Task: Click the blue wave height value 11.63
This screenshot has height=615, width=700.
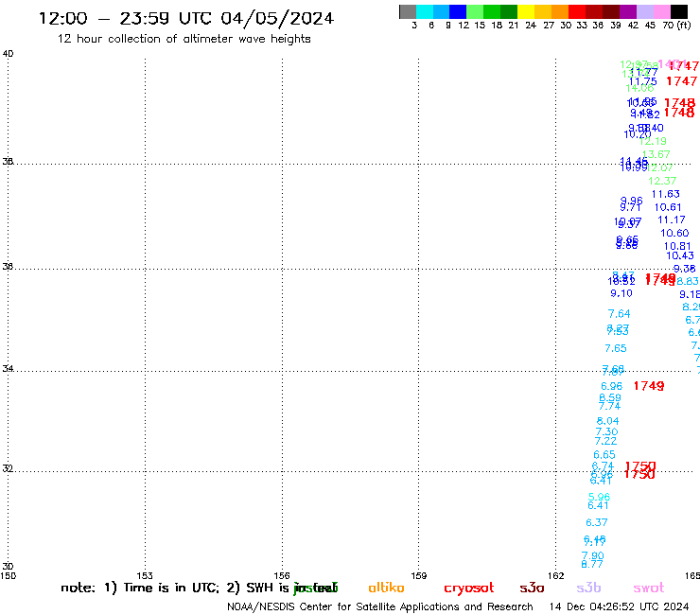Action: coord(665,194)
